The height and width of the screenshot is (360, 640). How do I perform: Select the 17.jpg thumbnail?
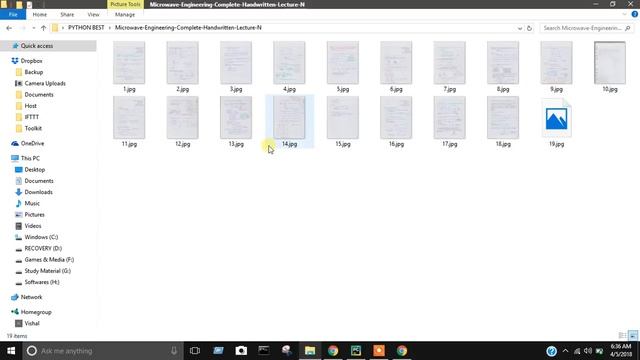click(449, 118)
